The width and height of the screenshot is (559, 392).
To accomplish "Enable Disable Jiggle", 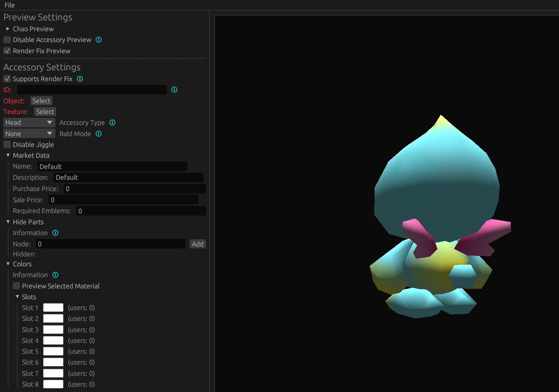I will tap(7, 144).
